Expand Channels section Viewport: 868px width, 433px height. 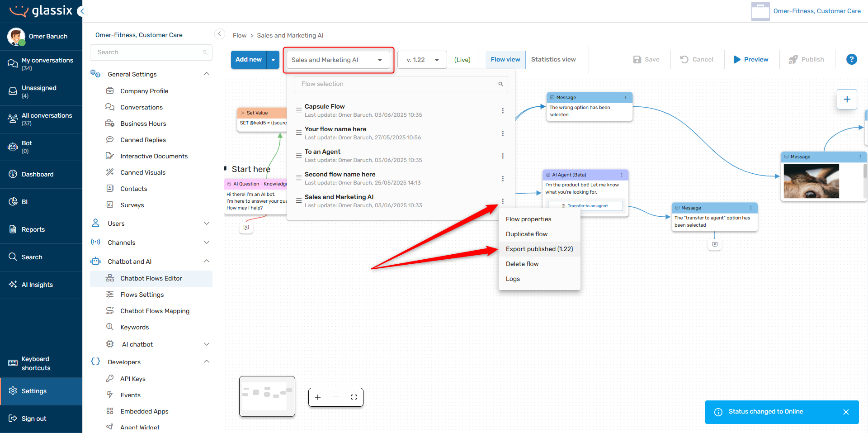coord(207,243)
